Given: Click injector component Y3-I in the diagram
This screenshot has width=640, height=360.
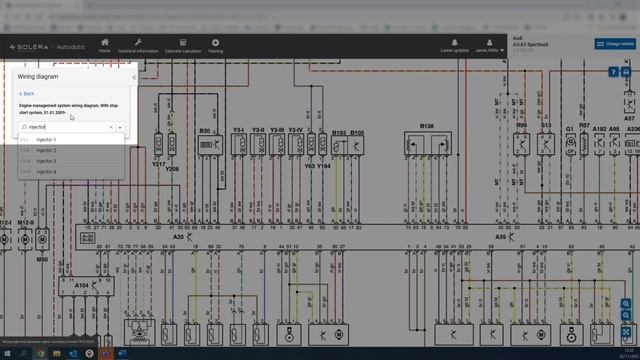Looking at the screenshot, I should 239,144.
